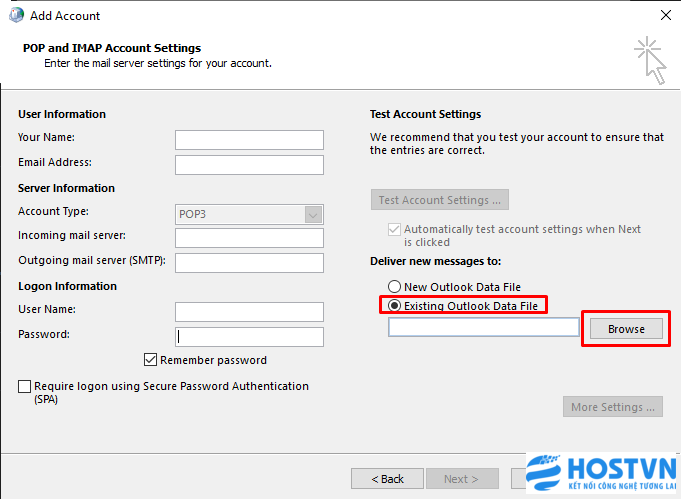Click the User Name input field
Viewport: 681px width, 499px height.
coord(249,312)
